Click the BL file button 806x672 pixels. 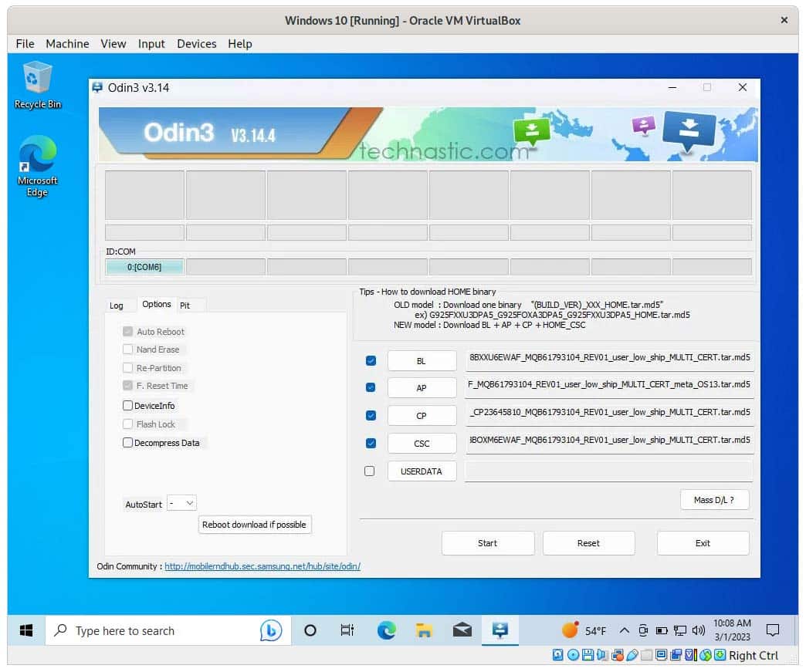click(x=422, y=360)
